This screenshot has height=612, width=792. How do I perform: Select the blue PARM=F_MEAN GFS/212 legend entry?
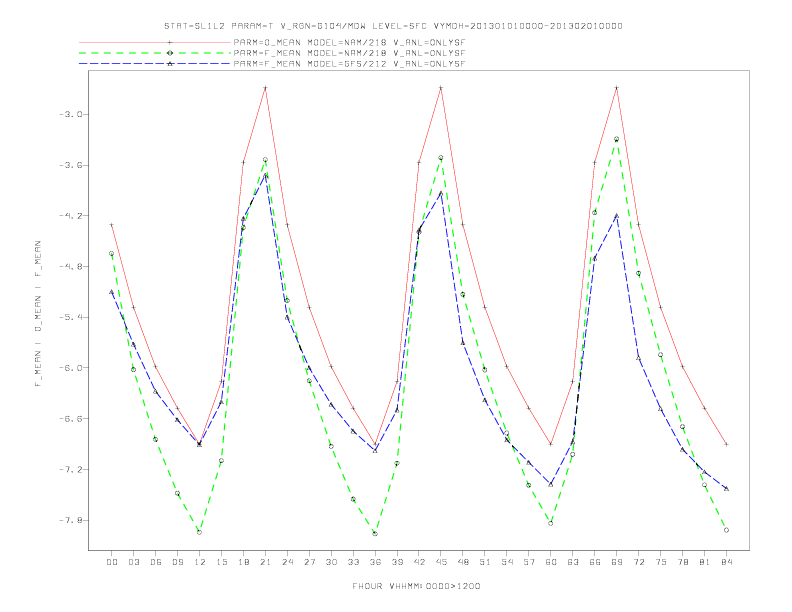click(x=273, y=64)
